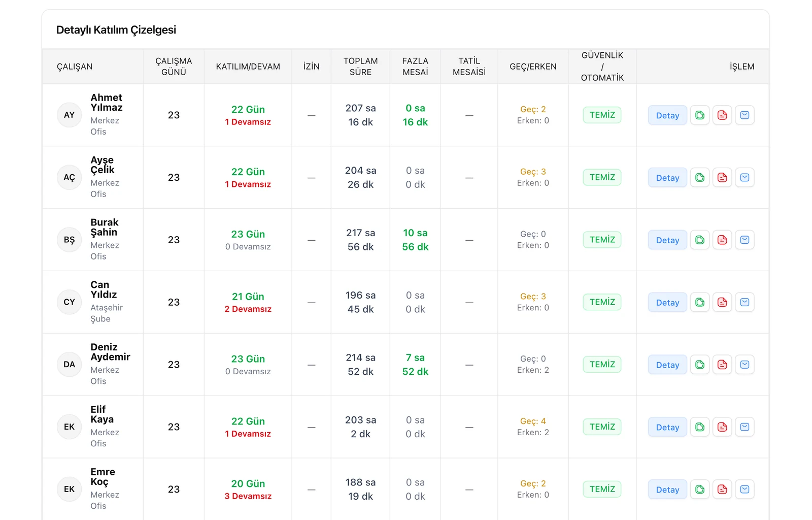
Task: Click the red document icon for Elif Kaya
Action: 722,427
